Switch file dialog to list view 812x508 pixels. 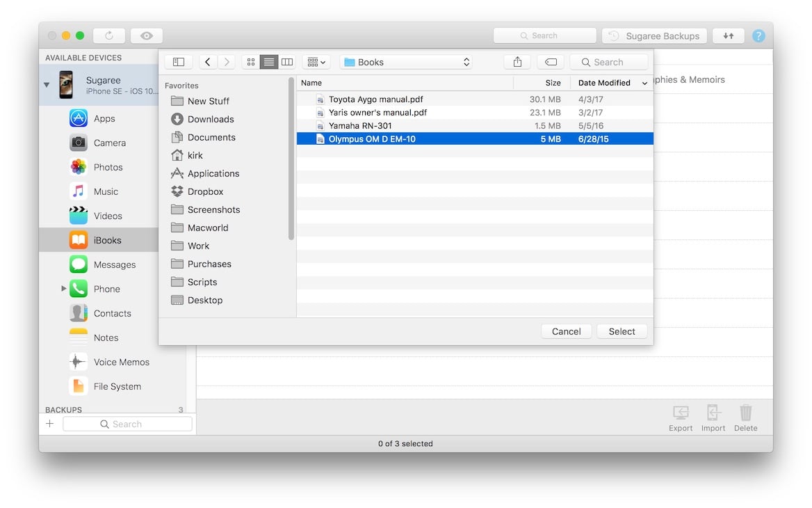coord(269,62)
